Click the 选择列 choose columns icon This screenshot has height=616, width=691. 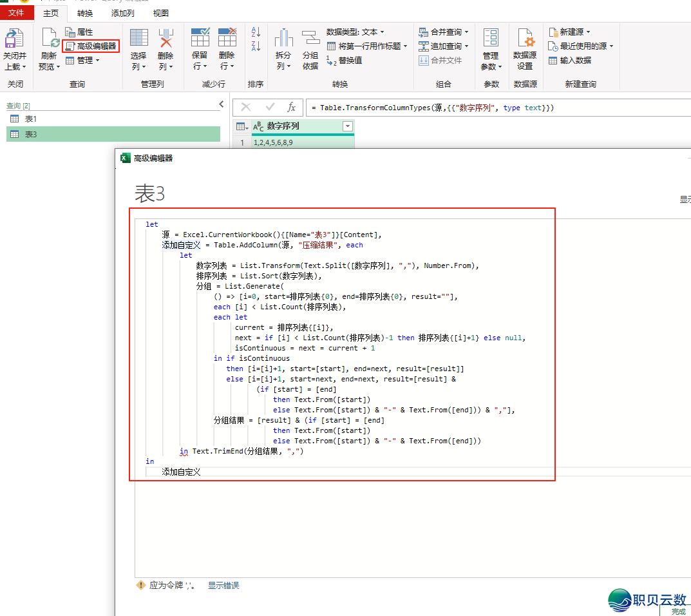(x=139, y=38)
